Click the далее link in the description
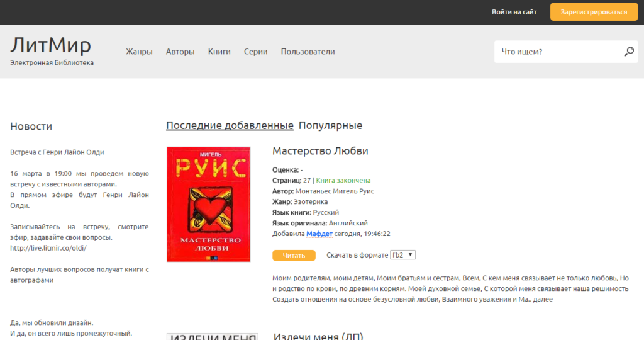 [543, 299]
